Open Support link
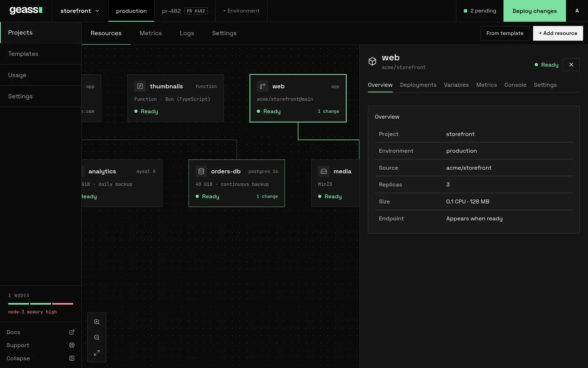588x368 pixels. click(x=40, y=345)
